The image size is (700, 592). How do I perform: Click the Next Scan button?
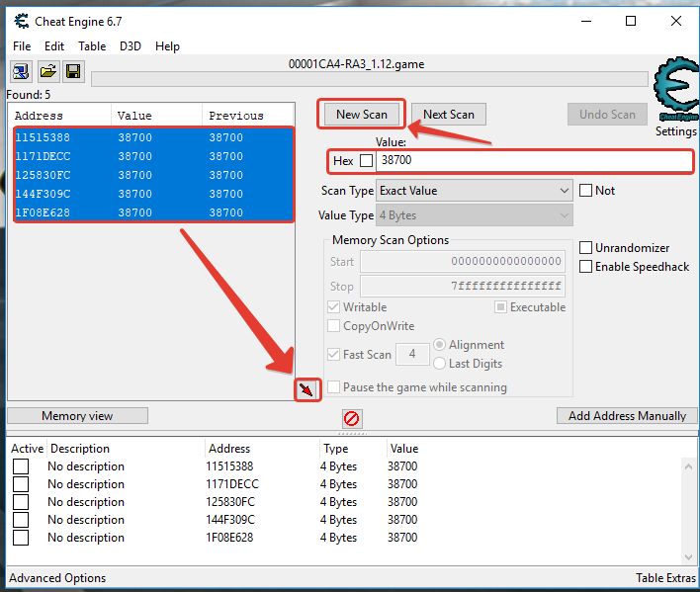point(449,115)
